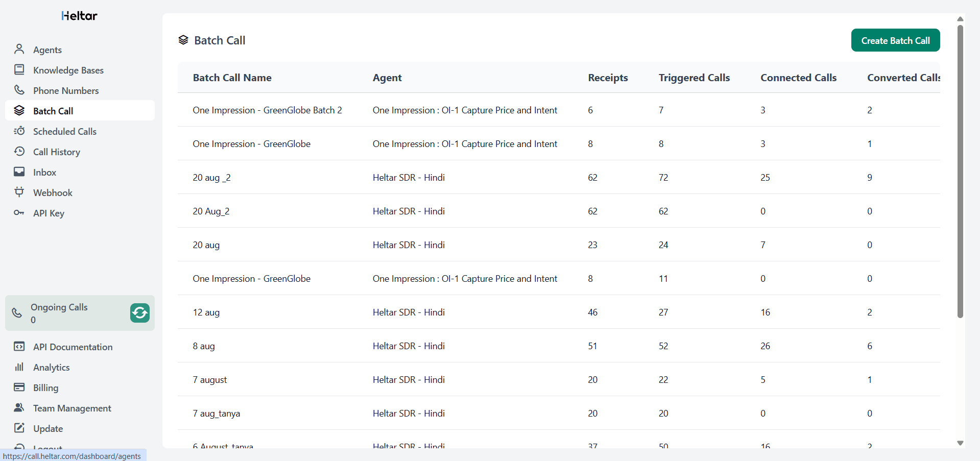Click the Scheduled Calls clock icon
980x461 pixels.
pos(19,131)
